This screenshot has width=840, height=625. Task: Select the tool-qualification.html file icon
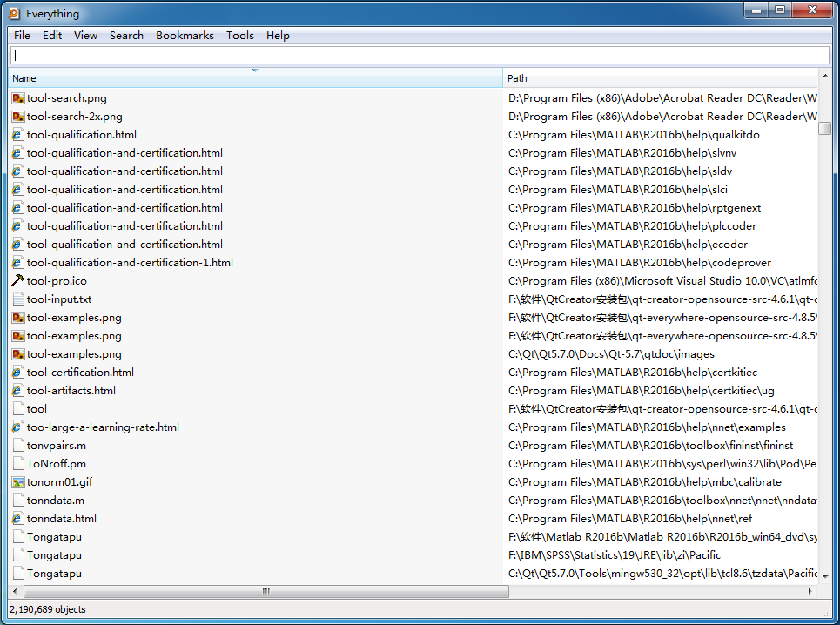click(x=18, y=134)
